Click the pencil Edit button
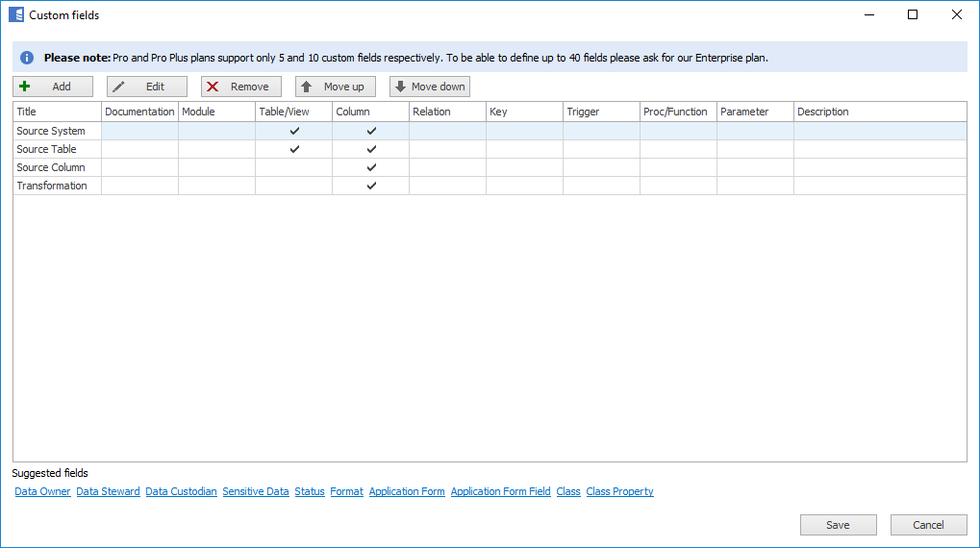This screenshot has height=548, width=980. click(x=146, y=87)
